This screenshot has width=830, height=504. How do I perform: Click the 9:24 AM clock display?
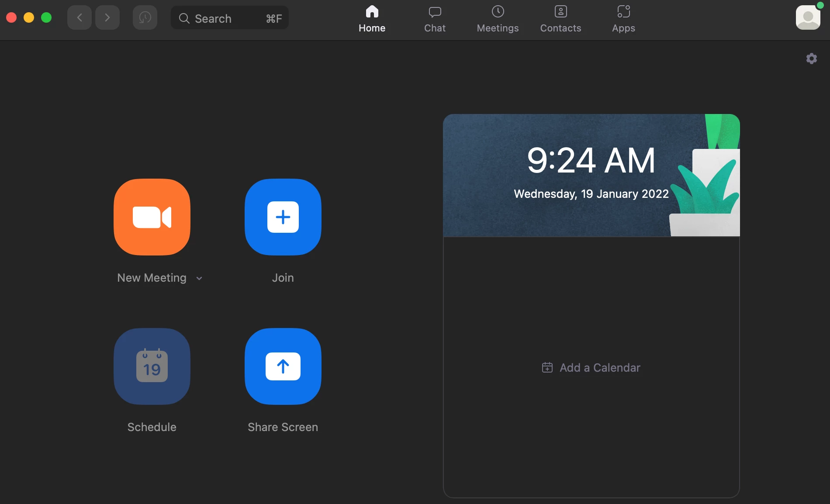tap(591, 160)
